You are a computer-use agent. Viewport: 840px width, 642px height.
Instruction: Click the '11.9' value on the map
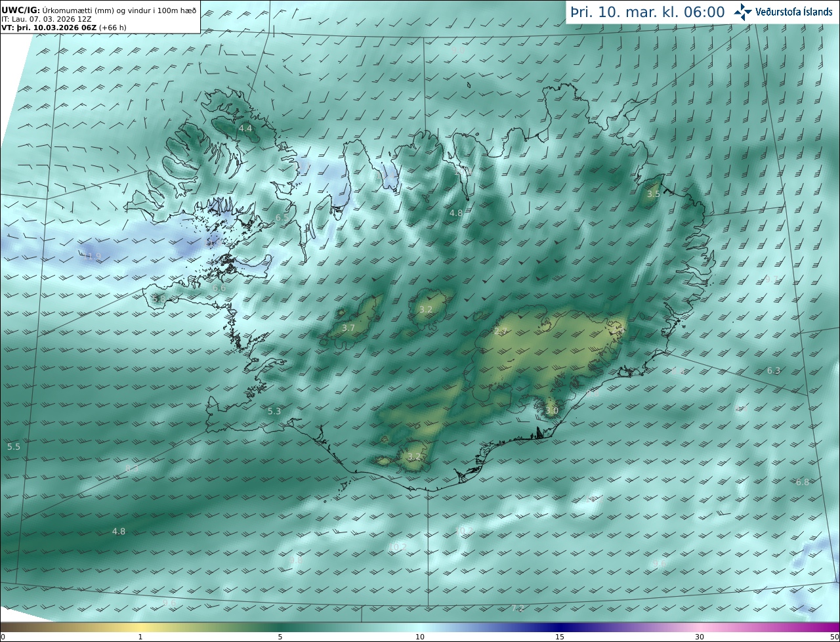click(93, 257)
